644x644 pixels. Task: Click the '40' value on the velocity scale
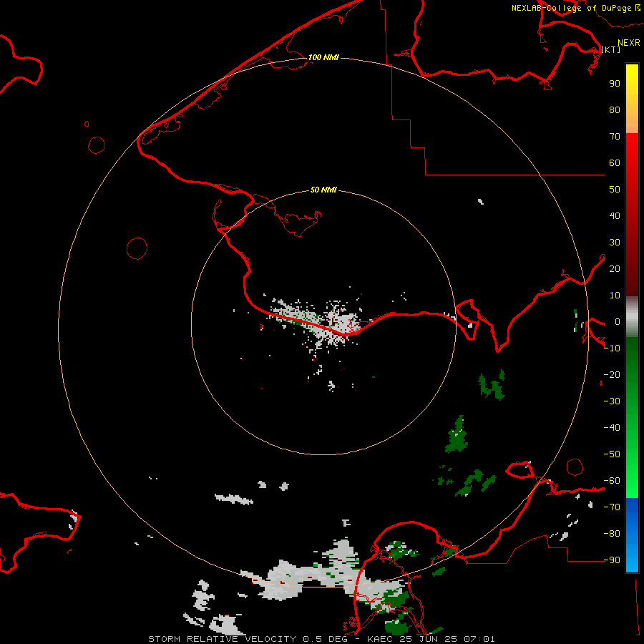pos(615,216)
